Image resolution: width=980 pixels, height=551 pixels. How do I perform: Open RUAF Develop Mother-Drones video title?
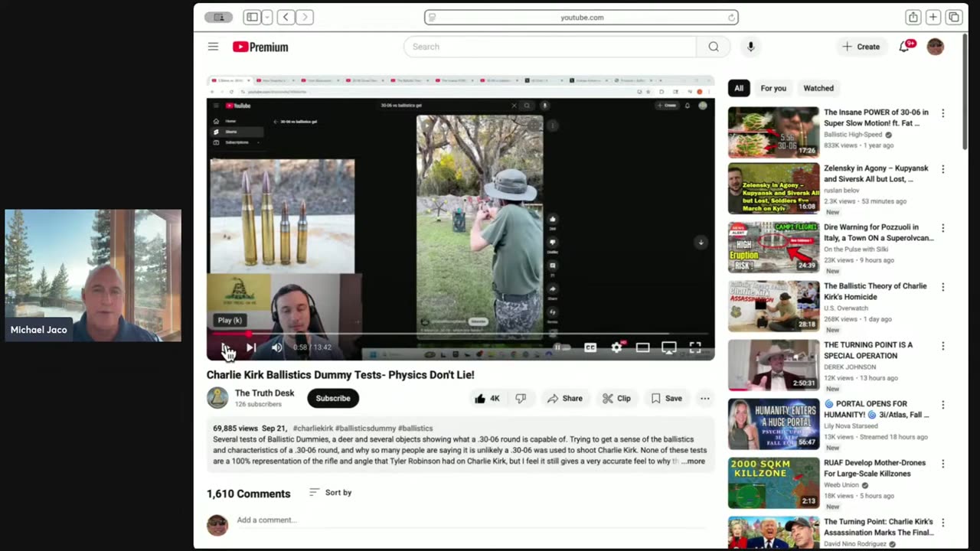pyautogui.click(x=874, y=468)
